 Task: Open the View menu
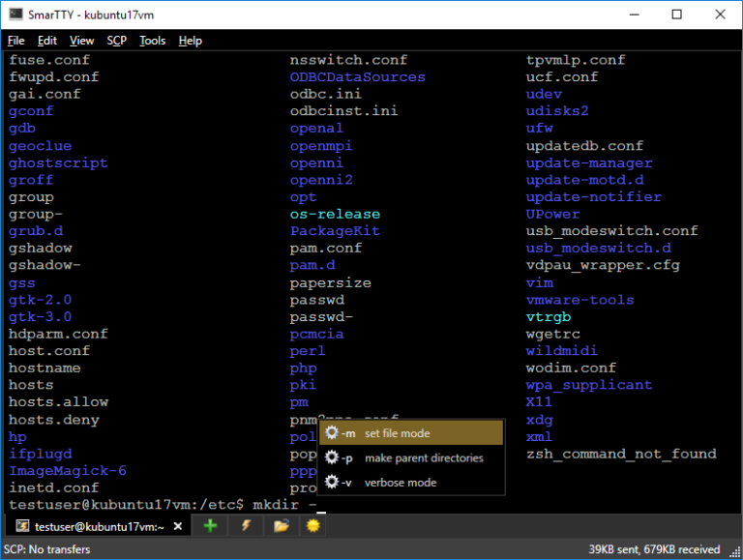click(82, 41)
